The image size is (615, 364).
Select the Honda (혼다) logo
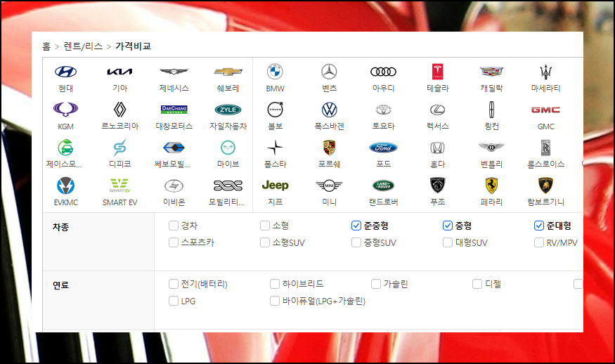pyautogui.click(x=437, y=148)
